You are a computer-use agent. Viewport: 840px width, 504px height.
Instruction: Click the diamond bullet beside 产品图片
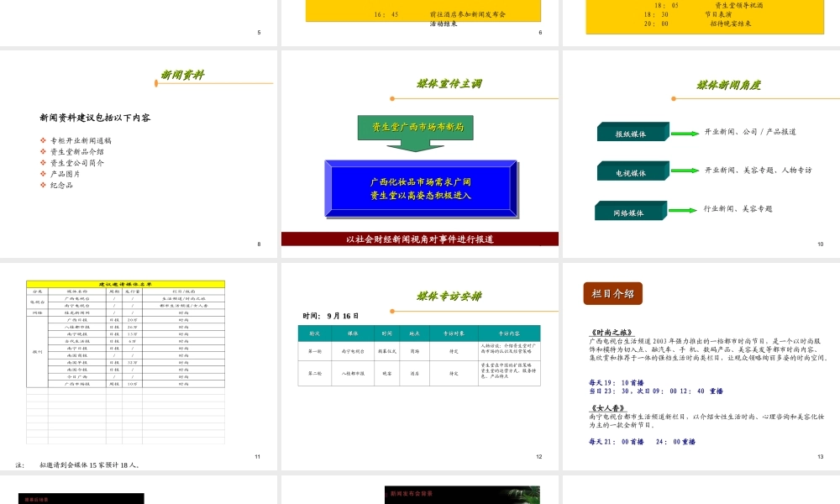pyautogui.click(x=43, y=175)
